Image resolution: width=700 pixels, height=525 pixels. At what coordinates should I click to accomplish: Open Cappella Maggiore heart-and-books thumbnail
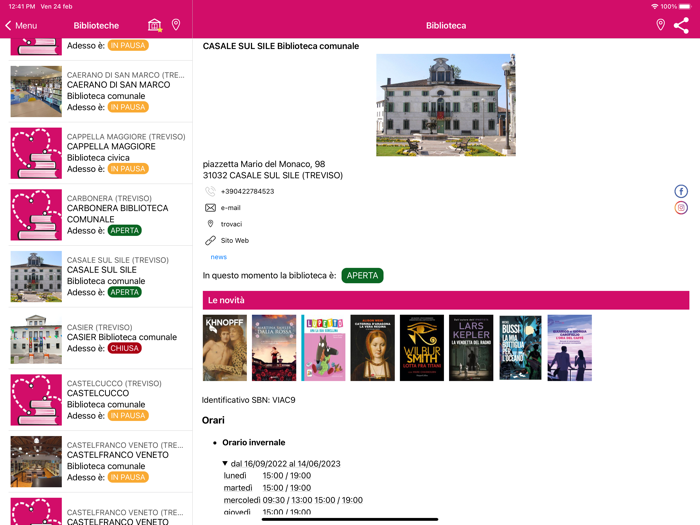[x=36, y=153]
